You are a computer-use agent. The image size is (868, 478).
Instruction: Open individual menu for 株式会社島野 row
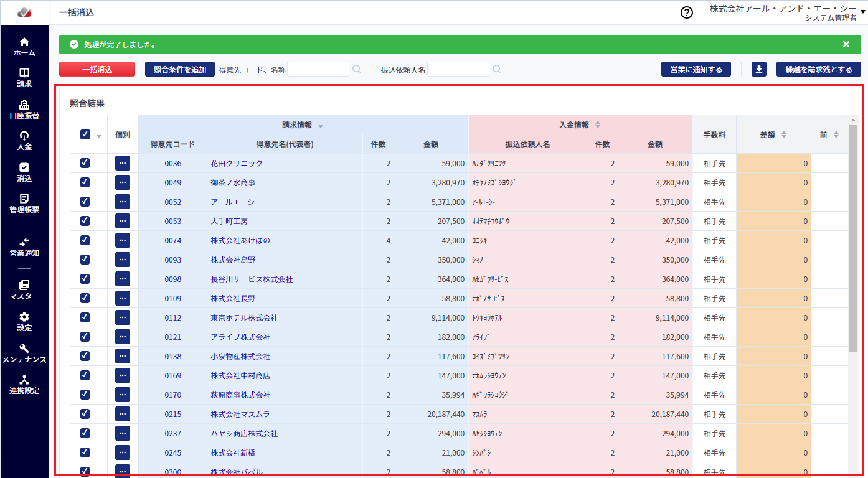tap(123, 260)
